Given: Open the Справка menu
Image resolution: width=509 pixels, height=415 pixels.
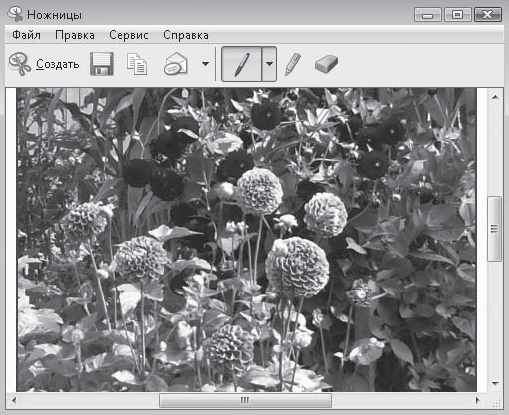Looking at the screenshot, I should pos(186,35).
